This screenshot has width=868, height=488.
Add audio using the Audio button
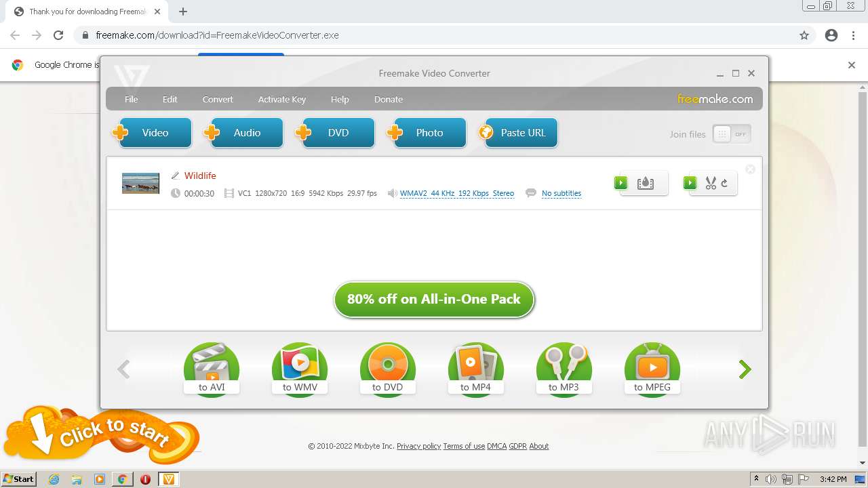point(245,133)
